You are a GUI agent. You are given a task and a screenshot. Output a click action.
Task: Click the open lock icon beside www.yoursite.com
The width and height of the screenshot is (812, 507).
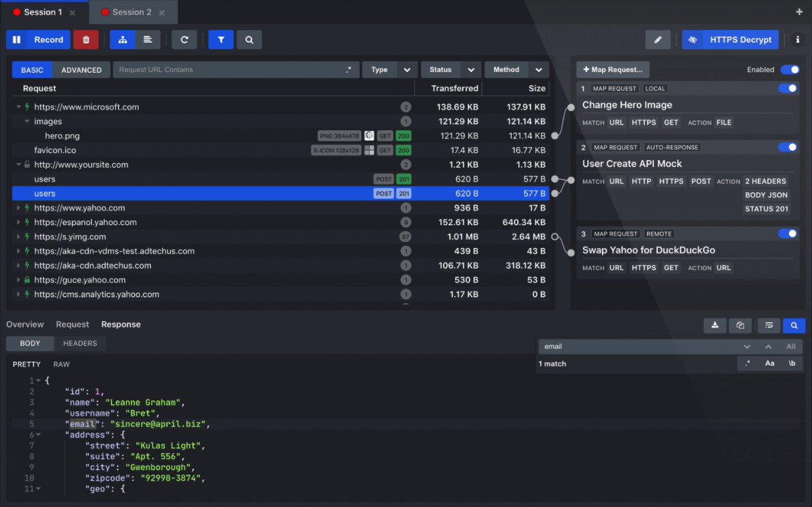click(27, 164)
